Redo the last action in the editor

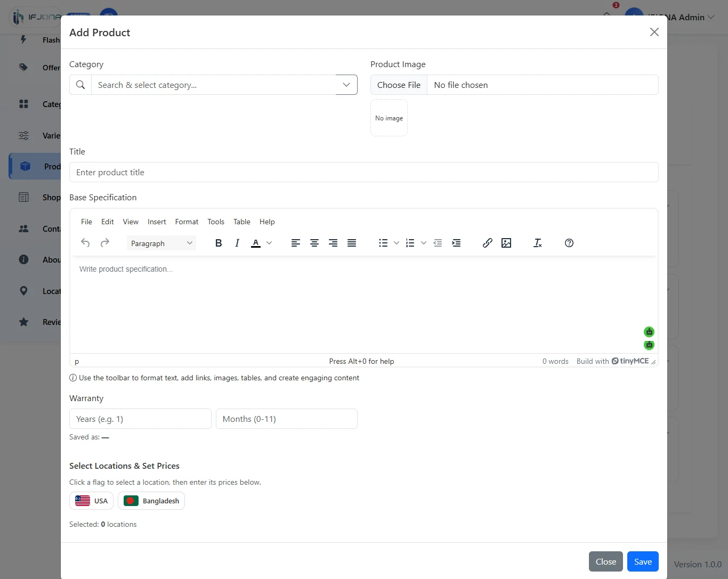[105, 243]
